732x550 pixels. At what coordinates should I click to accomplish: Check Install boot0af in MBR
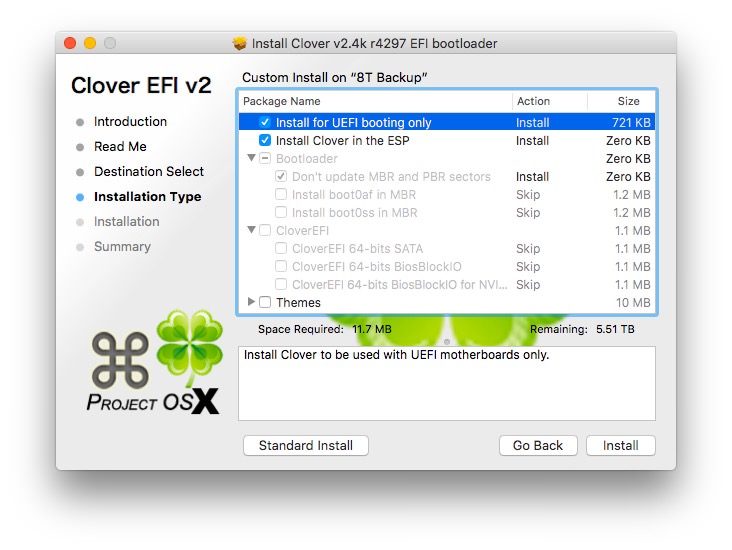coord(281,194)
